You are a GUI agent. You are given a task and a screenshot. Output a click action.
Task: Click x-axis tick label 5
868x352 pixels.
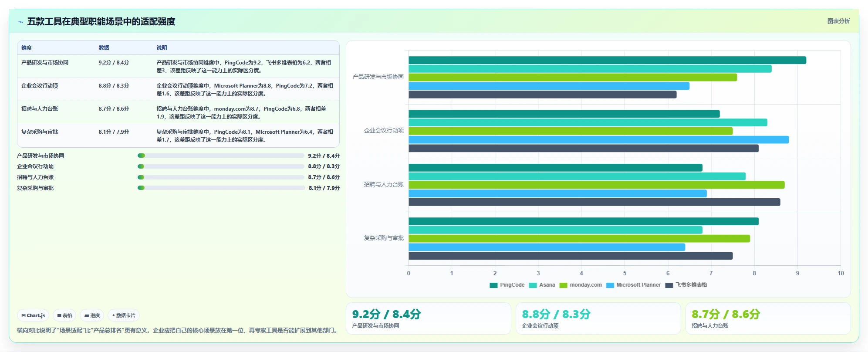point(625,273)
